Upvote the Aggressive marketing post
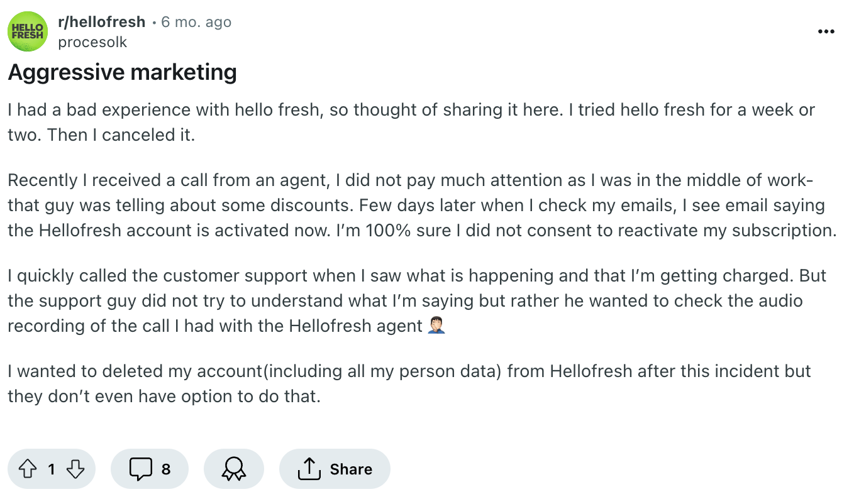Viewport: 854px width, 504px height. pyautogui.click(x=28, y=469)
